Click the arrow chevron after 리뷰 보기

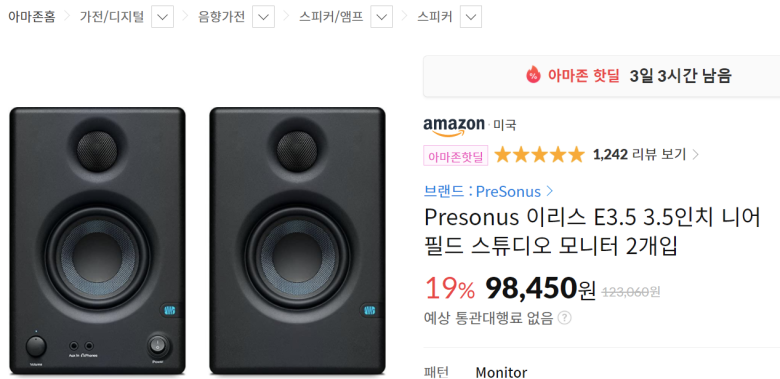(695, 155)
